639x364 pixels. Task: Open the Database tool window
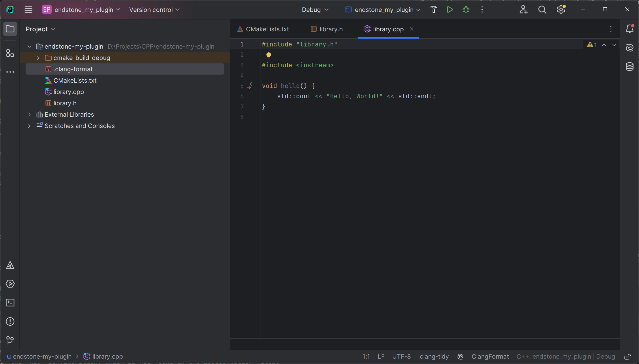629,67
